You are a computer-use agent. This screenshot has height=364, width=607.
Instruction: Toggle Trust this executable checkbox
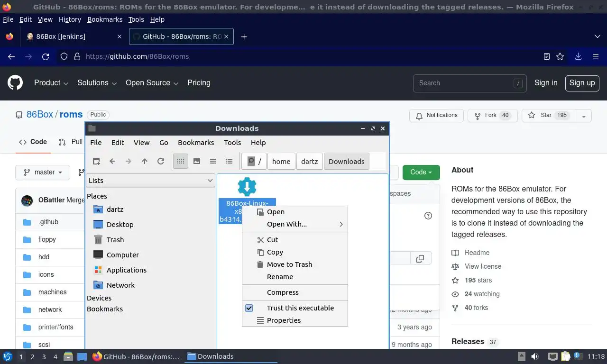click(249, 308)
